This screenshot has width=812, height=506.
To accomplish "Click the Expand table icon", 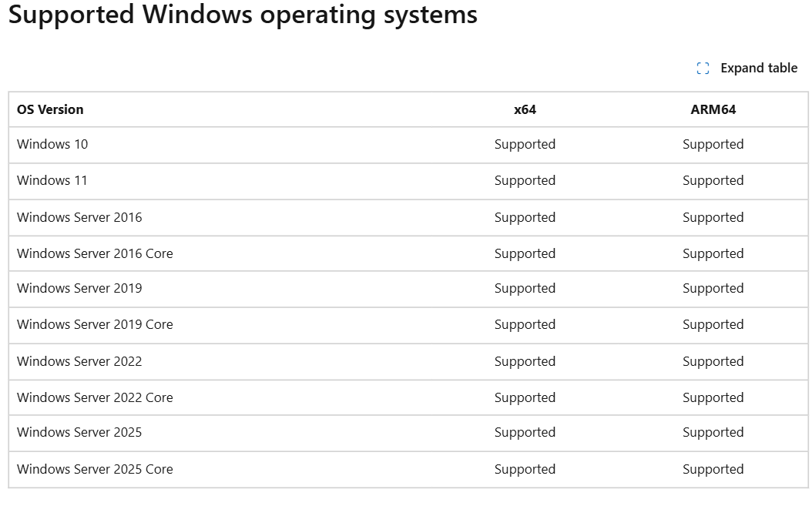I will coord(702,68).
